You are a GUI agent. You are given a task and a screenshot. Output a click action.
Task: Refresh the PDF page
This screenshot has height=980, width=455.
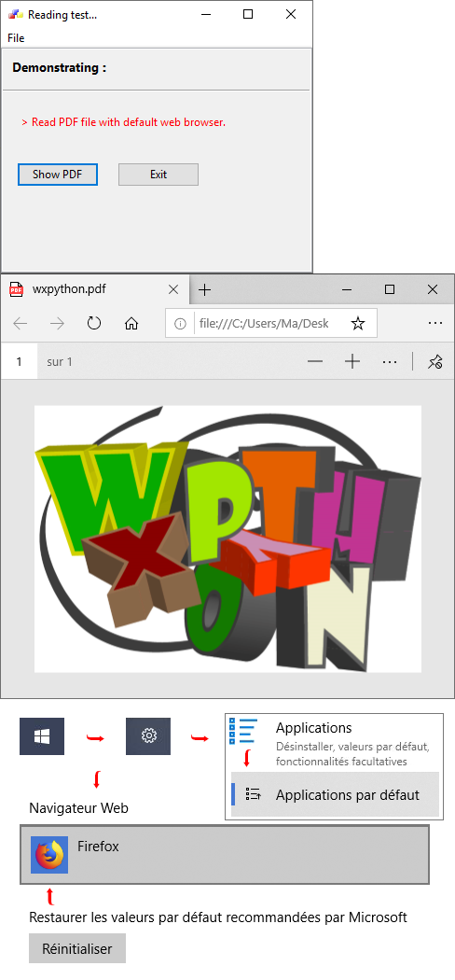[x=94, y=323]
